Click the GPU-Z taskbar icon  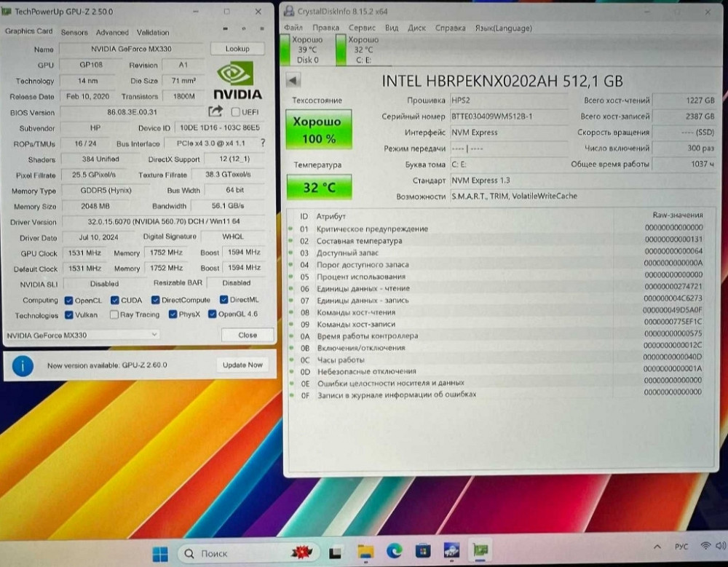481,552
